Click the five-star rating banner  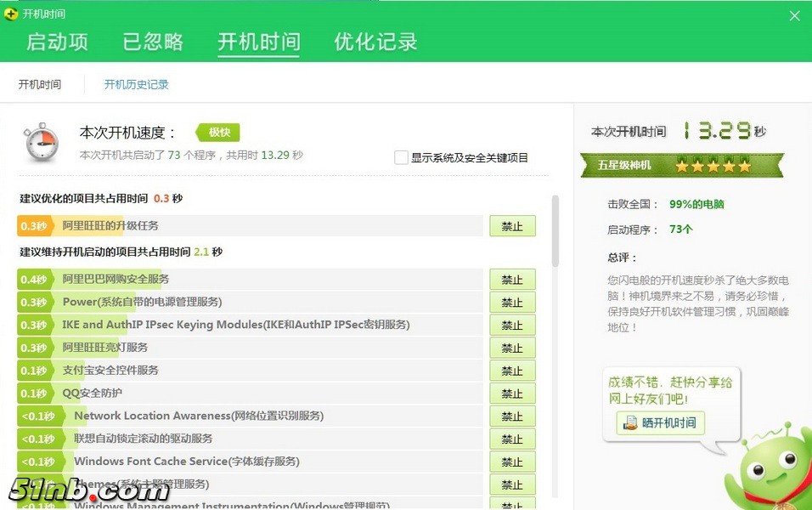tap(681, 166)
